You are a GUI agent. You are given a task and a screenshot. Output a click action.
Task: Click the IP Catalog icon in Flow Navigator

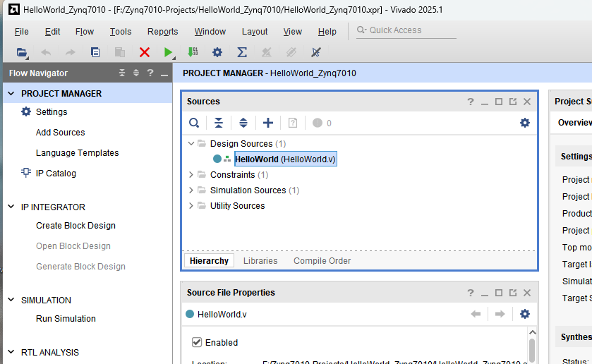25,173
